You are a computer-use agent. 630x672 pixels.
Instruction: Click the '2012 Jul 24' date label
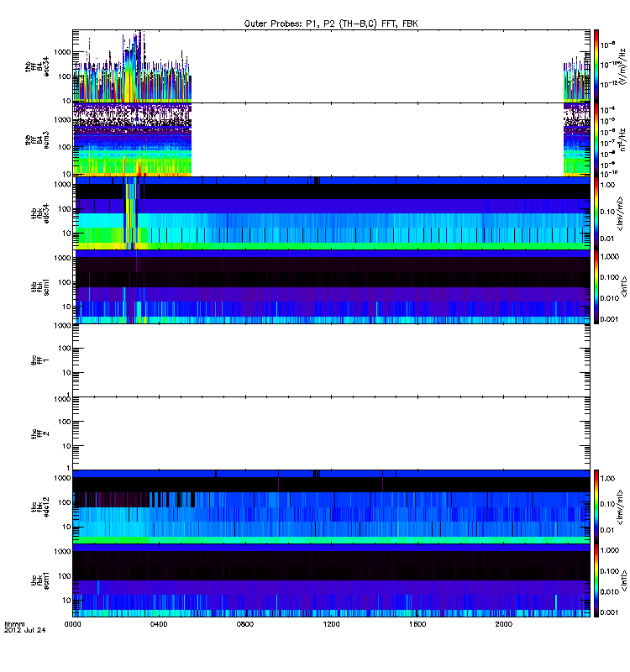click(25, 630)
